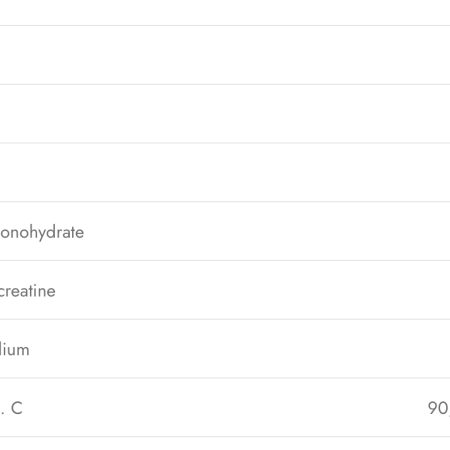Select the blank area of the creatine row
450x450 pixels.
253,290
